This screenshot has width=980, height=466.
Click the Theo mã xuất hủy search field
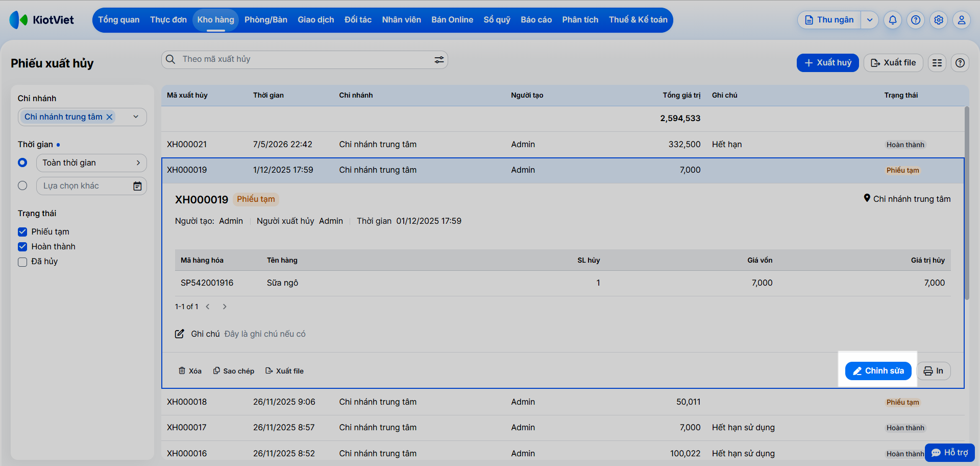tap(305, 60)
